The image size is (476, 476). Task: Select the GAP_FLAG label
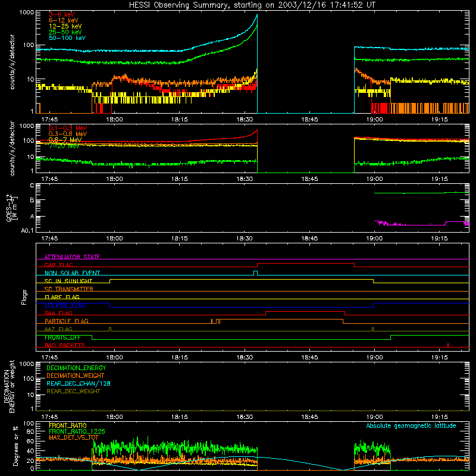[58, 265]
